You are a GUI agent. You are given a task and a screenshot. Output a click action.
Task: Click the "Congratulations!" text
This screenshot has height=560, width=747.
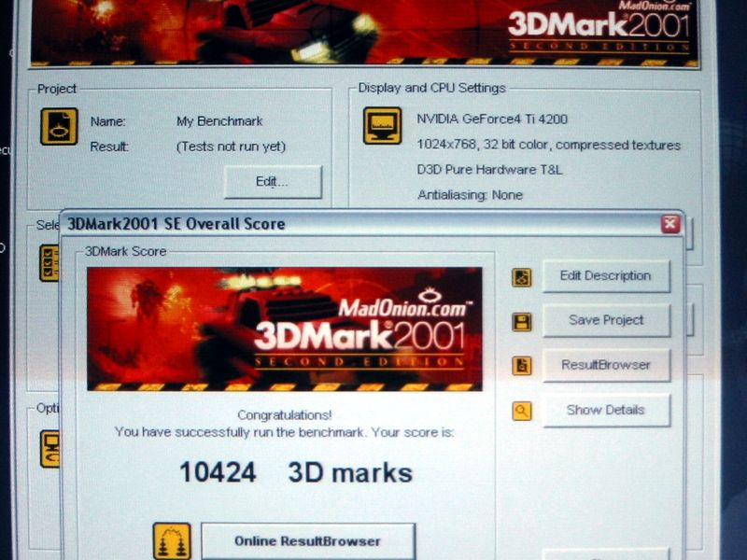(285, 415)
